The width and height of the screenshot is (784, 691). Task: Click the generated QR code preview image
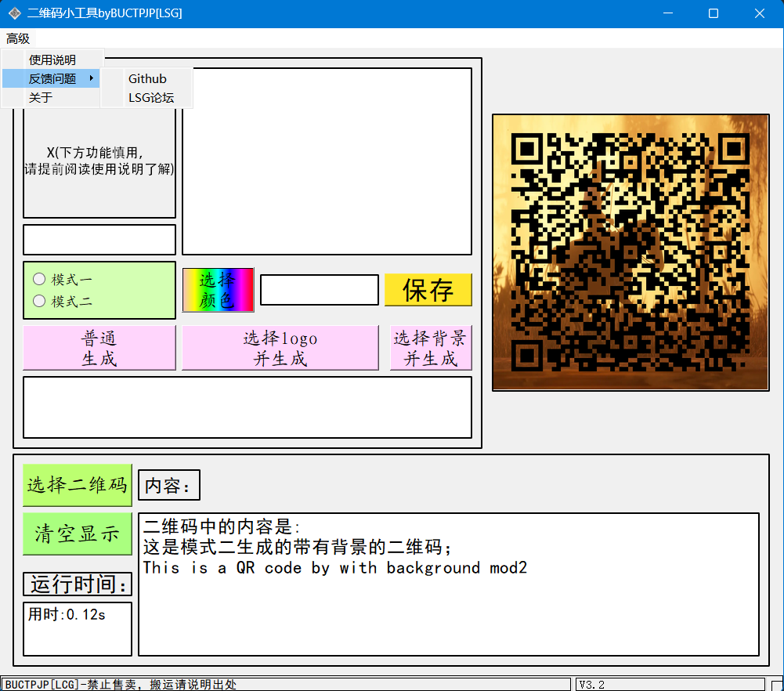[x=630, y=252]
